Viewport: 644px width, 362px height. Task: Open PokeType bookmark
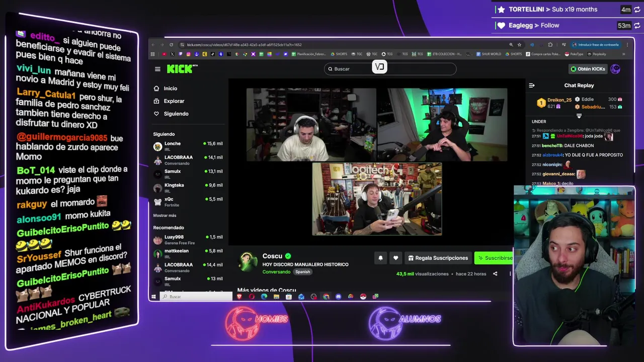574,54
